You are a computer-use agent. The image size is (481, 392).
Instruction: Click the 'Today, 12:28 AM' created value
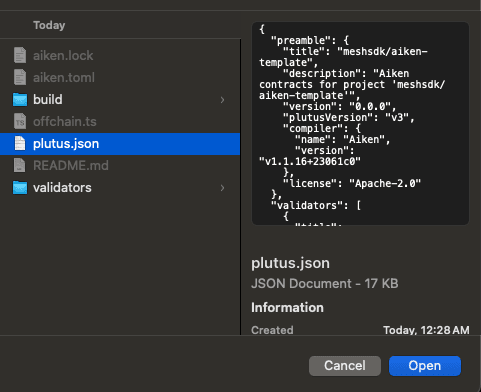426,330
